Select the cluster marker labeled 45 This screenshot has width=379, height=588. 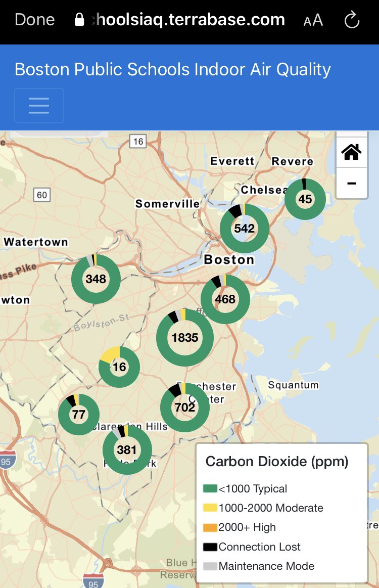305,199
